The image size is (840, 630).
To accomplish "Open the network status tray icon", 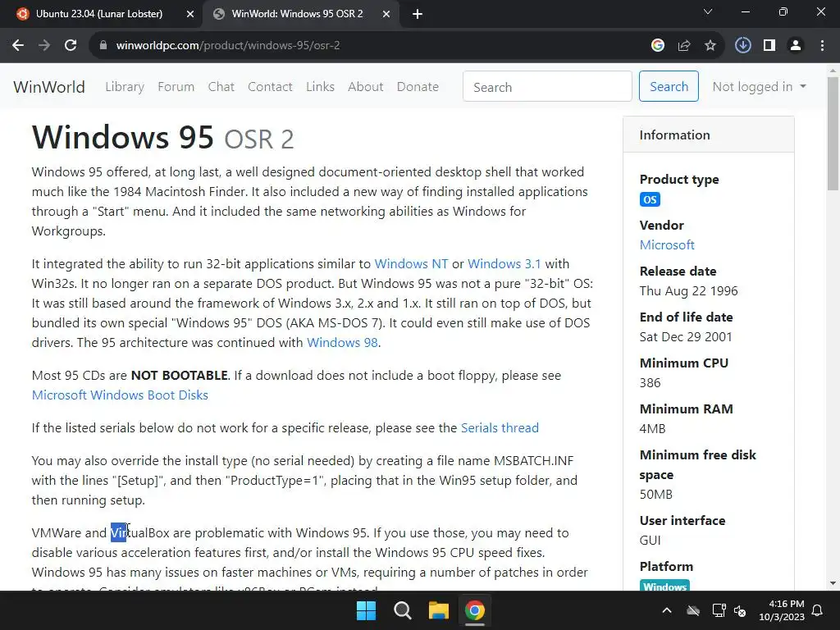I will pos(719,610).
